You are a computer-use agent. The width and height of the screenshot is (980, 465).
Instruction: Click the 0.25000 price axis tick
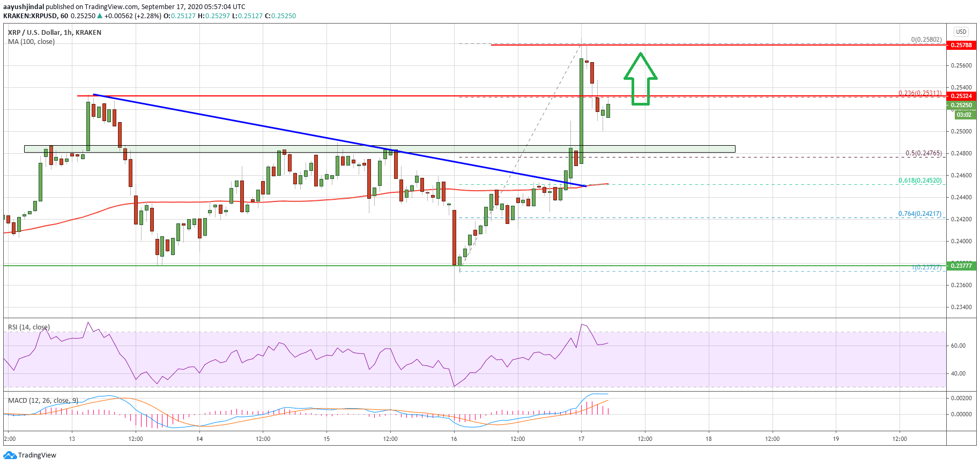pyautogui.click(x=961, y=132)
